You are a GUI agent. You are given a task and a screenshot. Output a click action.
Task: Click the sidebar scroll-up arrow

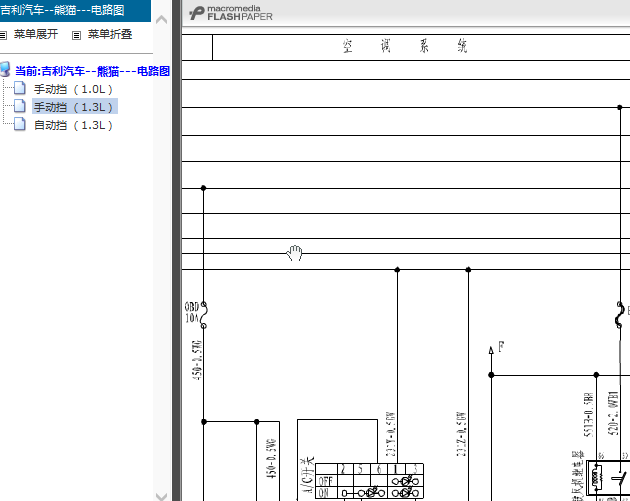tap(161, 19)
